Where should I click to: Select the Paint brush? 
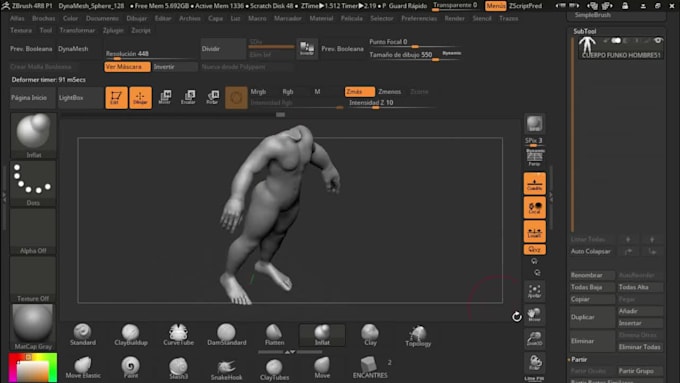pos(131,367)
